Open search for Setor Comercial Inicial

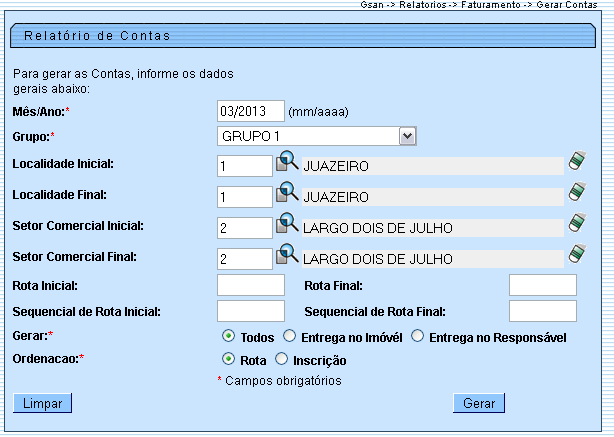pyautogui.click(x=287, y=222)
